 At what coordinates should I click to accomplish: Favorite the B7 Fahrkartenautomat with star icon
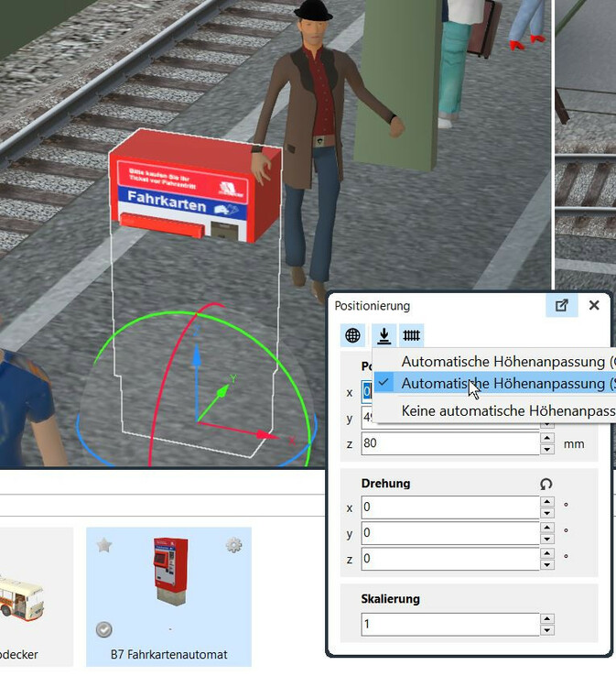click(x=104, y=546)
